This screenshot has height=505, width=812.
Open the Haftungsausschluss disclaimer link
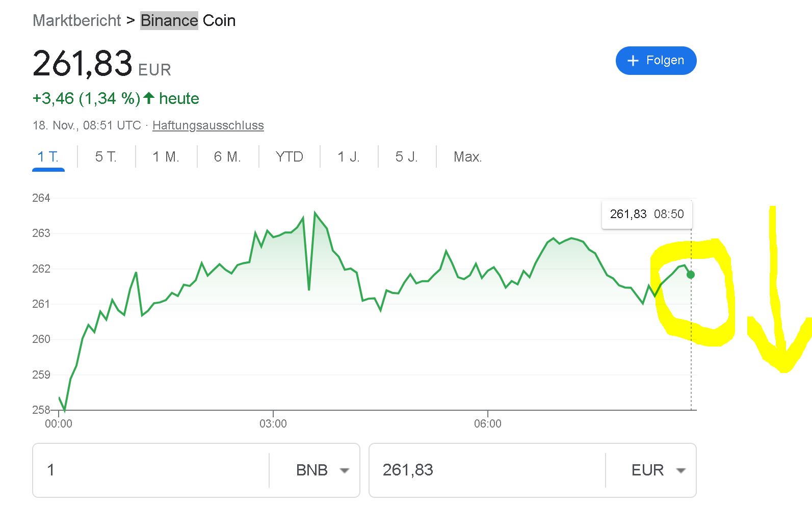click(x=208, y=125)
